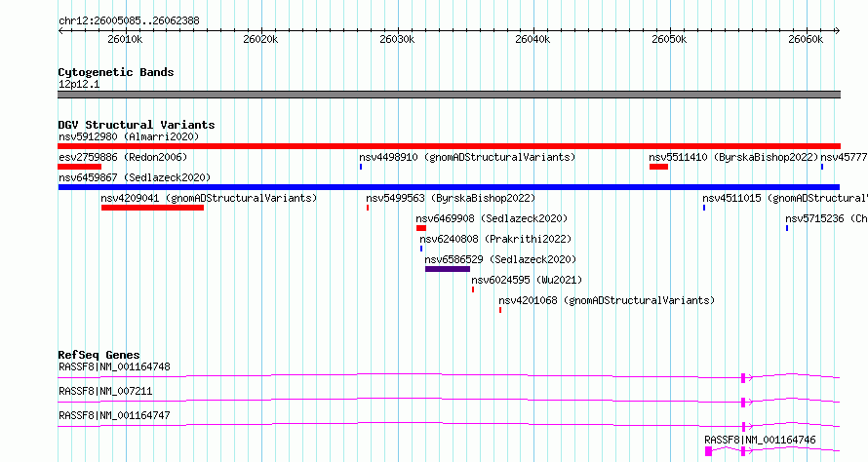Click the 26040k ruler position label

tap(533, 39)
